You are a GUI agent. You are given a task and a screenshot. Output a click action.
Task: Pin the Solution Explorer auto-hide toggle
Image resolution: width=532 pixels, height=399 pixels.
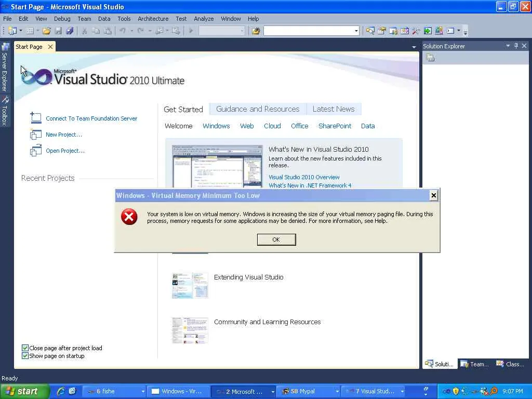click(516, 46)
